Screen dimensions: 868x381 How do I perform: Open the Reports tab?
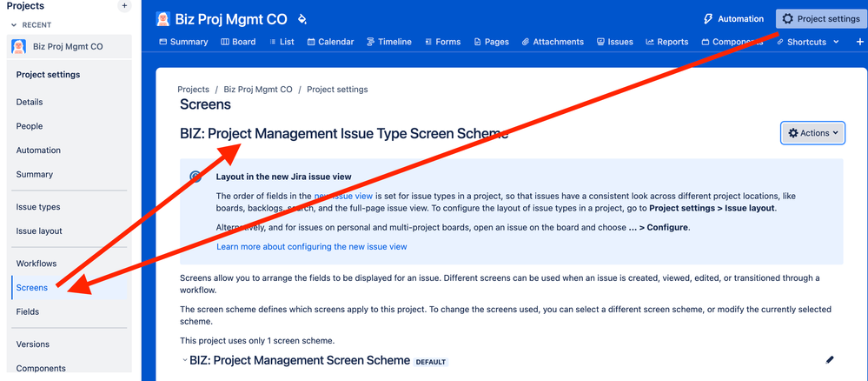click(667, 42)
